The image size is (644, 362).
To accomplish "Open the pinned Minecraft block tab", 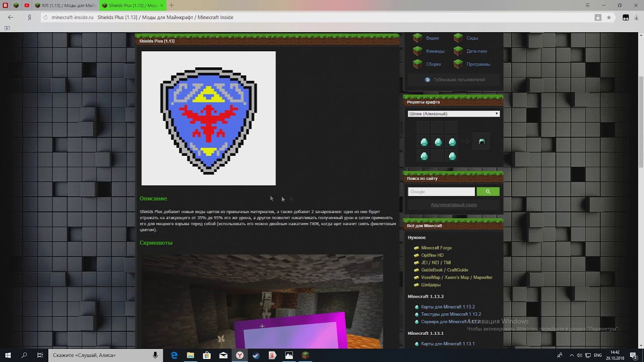I will (x=16, y=5).
